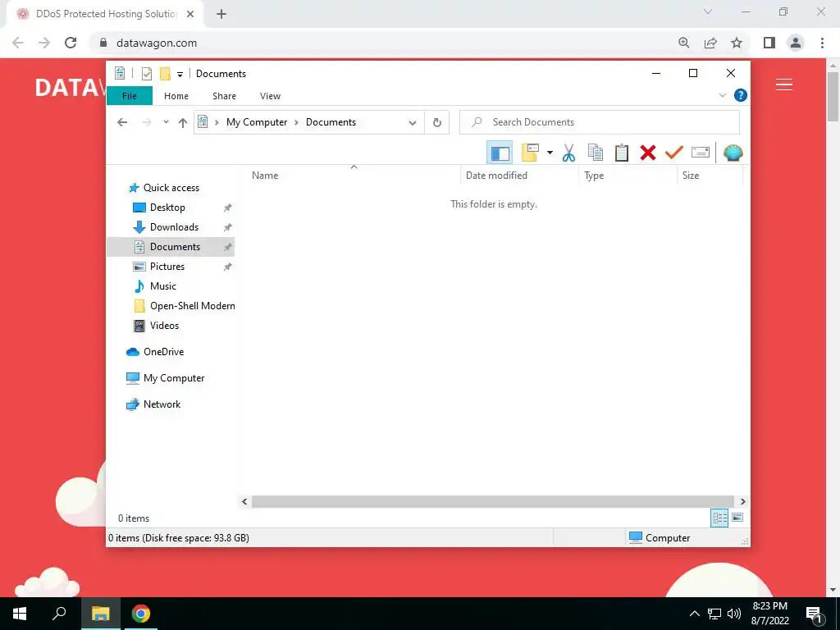Image resolution: width=840 pixels, height=630 pixels.
Task: Open Videos in the navigation pane
Action: click(x=164, y=326)
